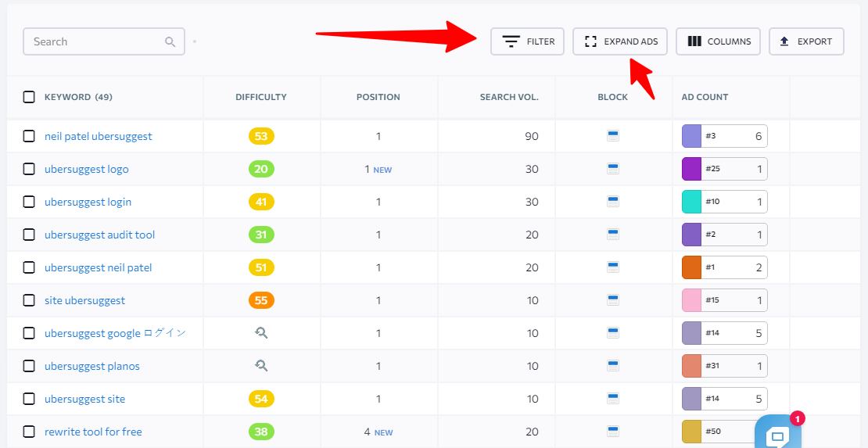Click turquoise color swatch of ad #10
Screen dimensions: 868x448
692,202
